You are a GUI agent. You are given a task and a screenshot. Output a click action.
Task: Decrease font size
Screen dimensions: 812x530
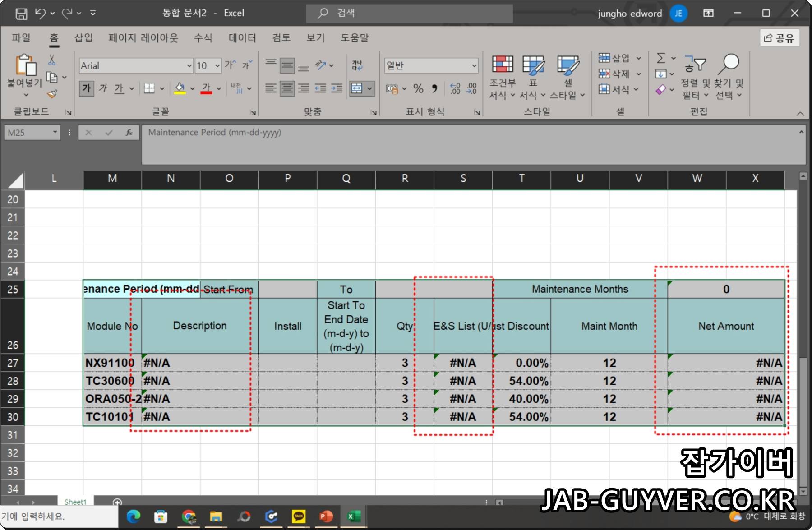tap(247, 65)
